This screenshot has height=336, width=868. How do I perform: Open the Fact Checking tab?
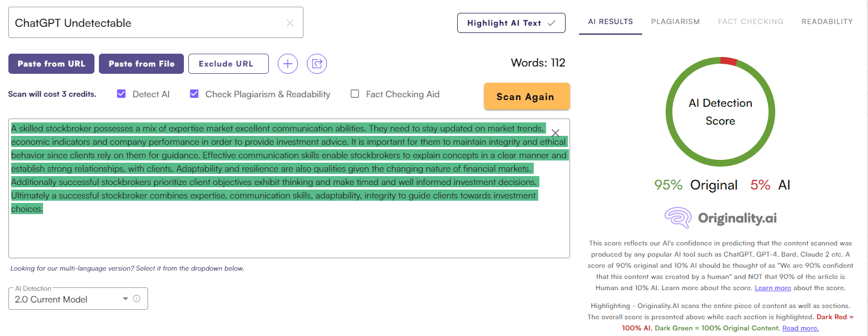point(751,22)
